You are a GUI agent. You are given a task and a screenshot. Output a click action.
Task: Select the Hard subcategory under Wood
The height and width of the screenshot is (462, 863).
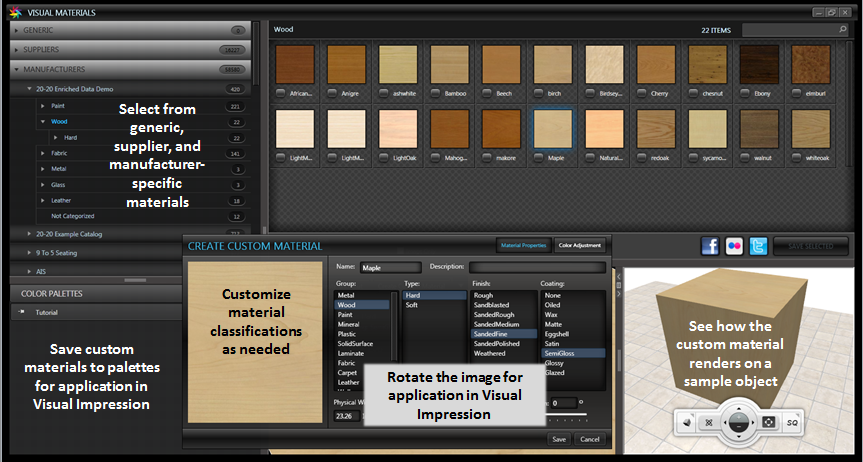tap(70, 138)
